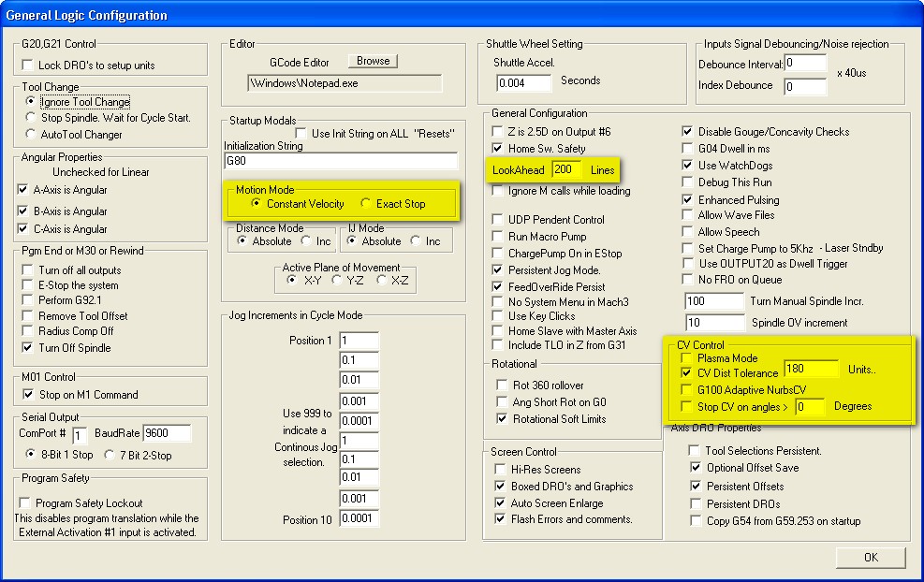Select 7 Bit 2-Stop serial option
The width and height of the screenshot is (924, 582).
(112, 455)
